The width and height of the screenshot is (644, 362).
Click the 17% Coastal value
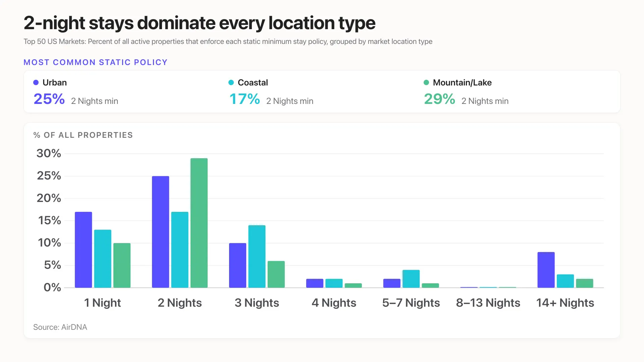click(245, 99)
